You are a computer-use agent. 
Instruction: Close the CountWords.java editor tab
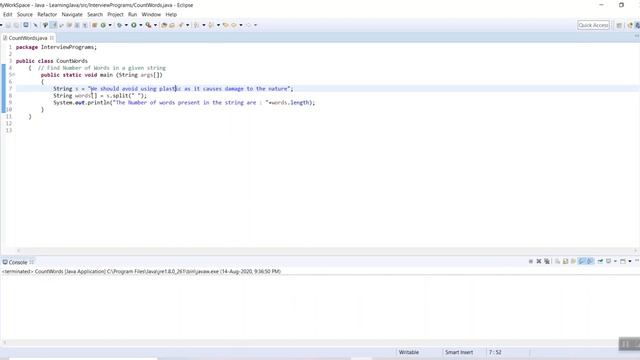52,38
